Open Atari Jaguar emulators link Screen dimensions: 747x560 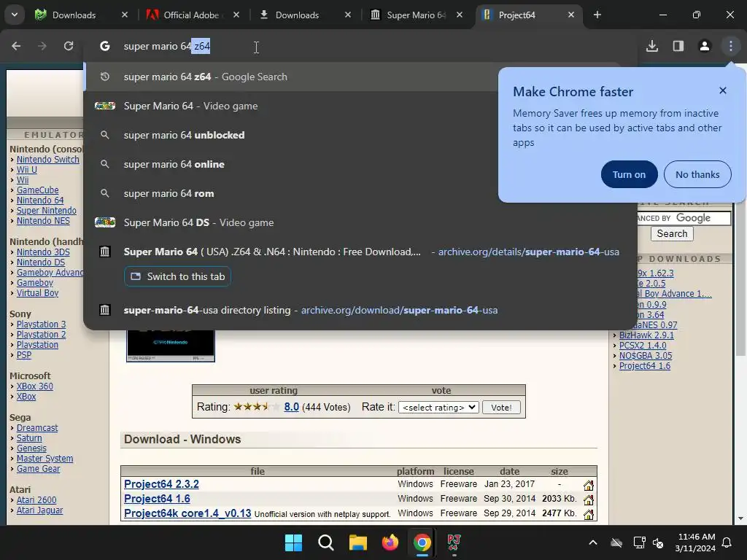39,510
